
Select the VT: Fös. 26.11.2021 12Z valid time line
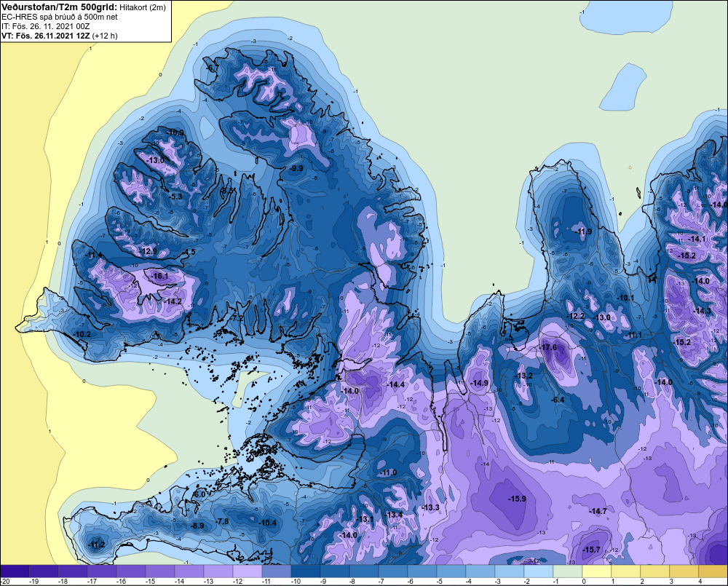coord(45,36)
